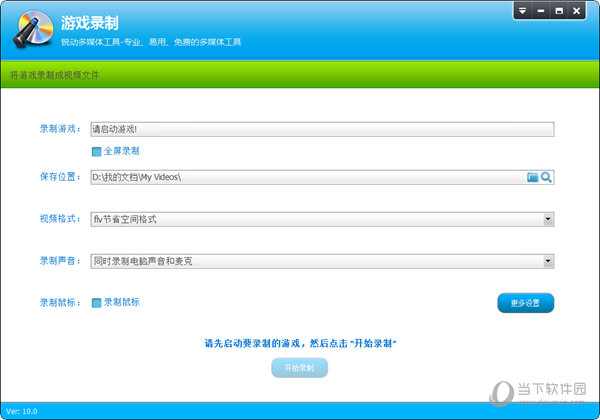The width and height of the screenshot is (600, 420).
Task: Click the 录制游戏: label
Action: click(60, 129)
